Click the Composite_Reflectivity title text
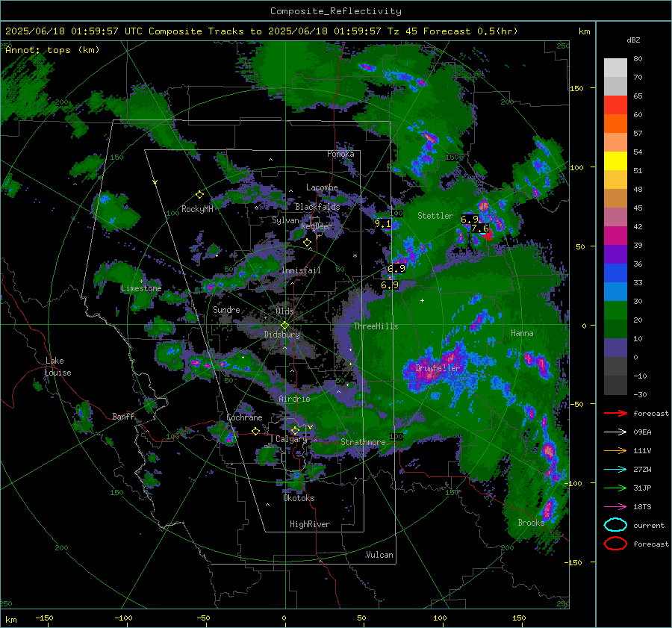This screenshot has width=672, height=628. pos(336,11)
